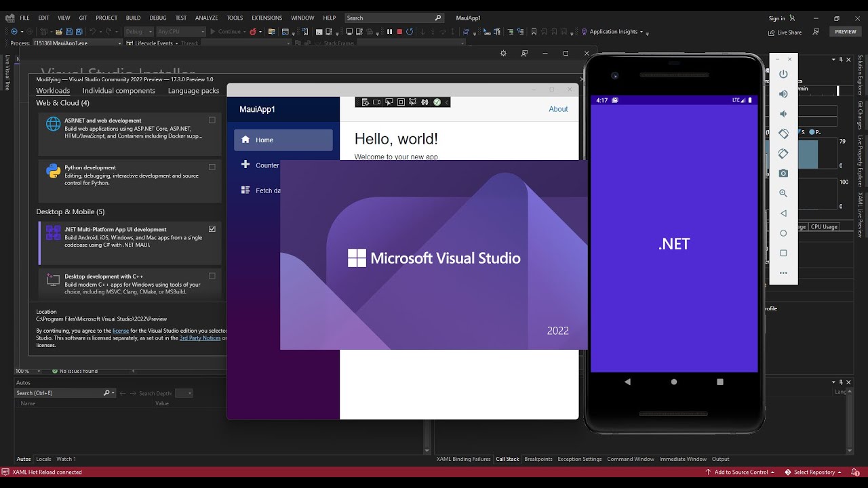Image resolution: width=868 pixels, height=488 pixels.
Task: Open emulator extended controls (three dots)
Action: (783, 273)
